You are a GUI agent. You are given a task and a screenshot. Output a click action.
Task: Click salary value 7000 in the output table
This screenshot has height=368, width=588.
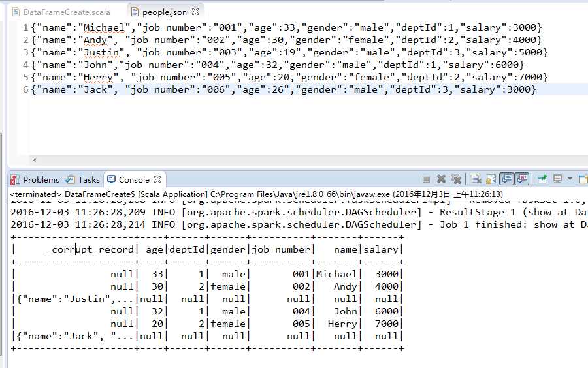click(387, 324)
